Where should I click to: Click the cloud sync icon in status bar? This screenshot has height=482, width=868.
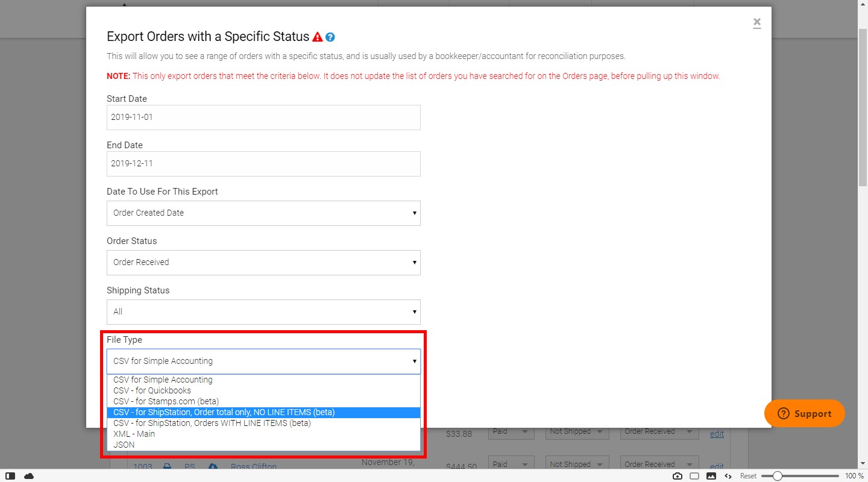29,476
